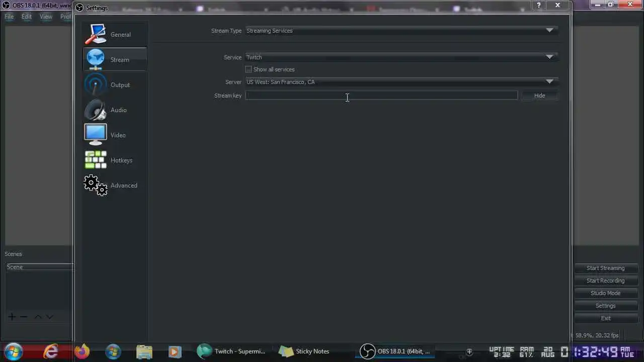Open the Windows Start orb
This screenshot has height=362, width=644.
point(14,351)
